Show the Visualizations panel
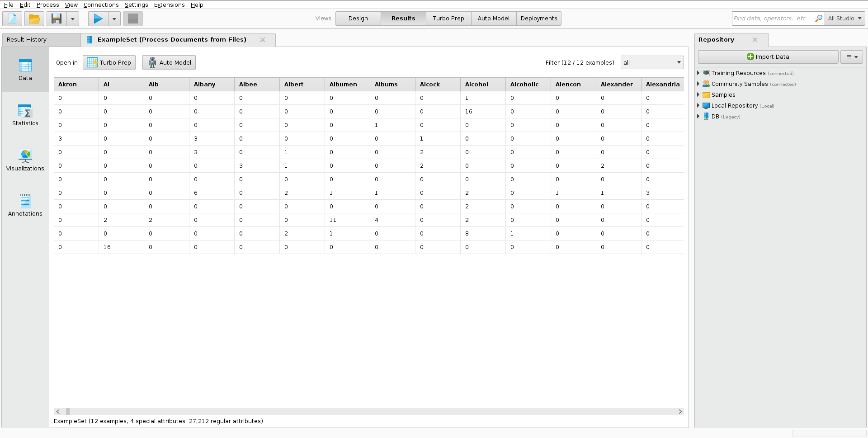 (25, 160)
